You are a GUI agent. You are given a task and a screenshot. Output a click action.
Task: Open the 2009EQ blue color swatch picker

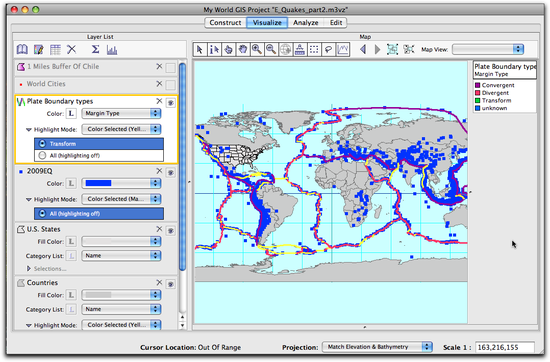[121, 183]
